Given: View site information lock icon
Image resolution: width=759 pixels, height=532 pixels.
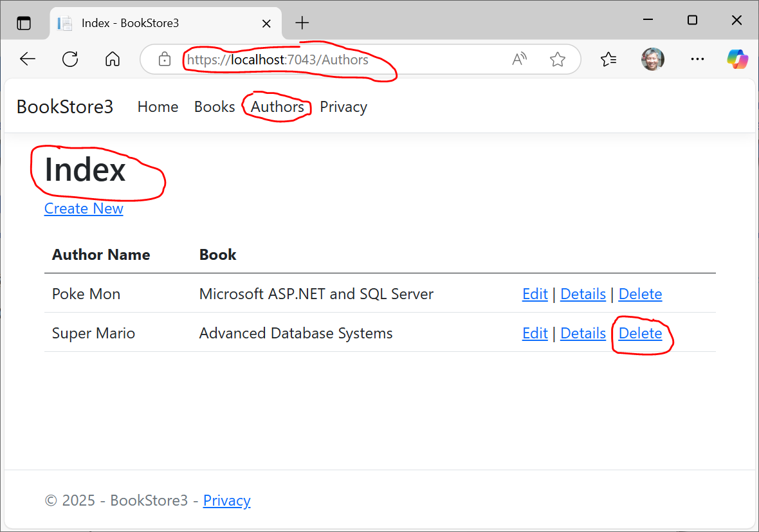Looking at the screenshot, I should coord(165,59).
